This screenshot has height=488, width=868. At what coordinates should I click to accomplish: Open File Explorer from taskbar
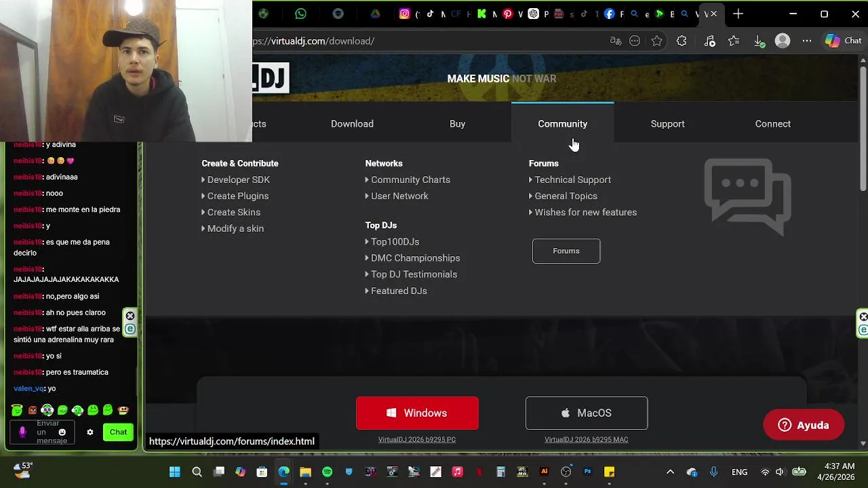[305, 472]
